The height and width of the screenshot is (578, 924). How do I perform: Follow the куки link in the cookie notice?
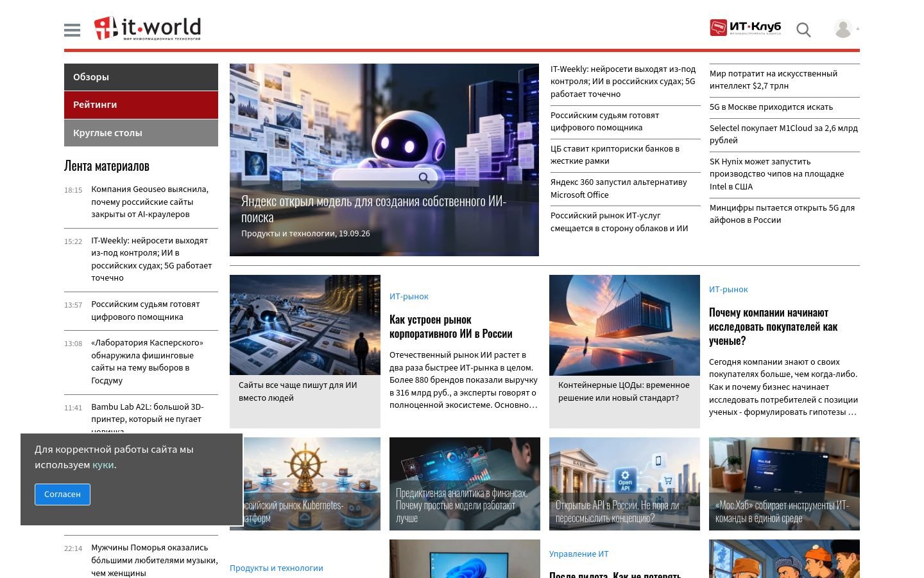pyautogui.click(x=103, y=465)
